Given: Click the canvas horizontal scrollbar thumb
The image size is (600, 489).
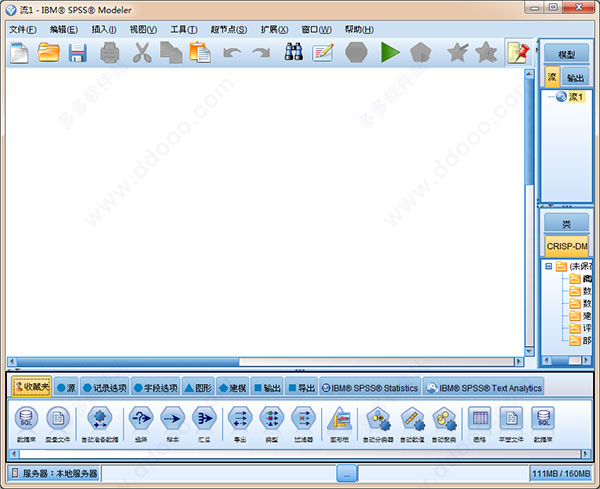Looking at the screenshot, I should click(128, 362).
